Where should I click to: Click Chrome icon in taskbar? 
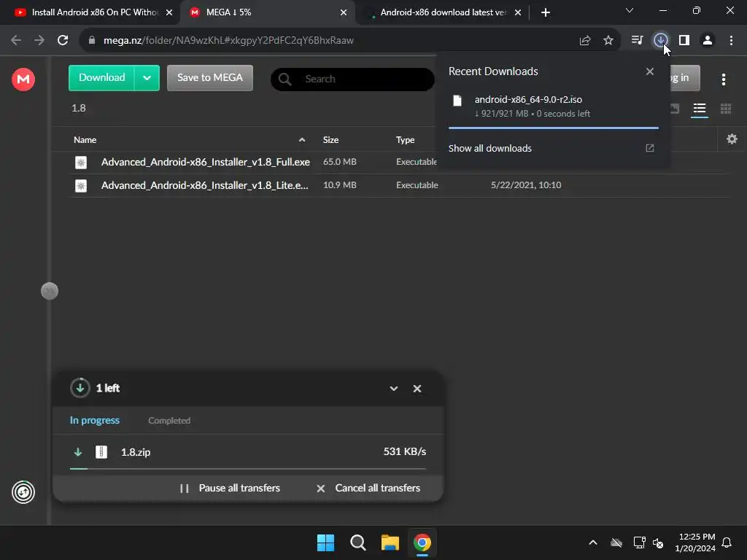pyautogui.click(x=422, y=542)
